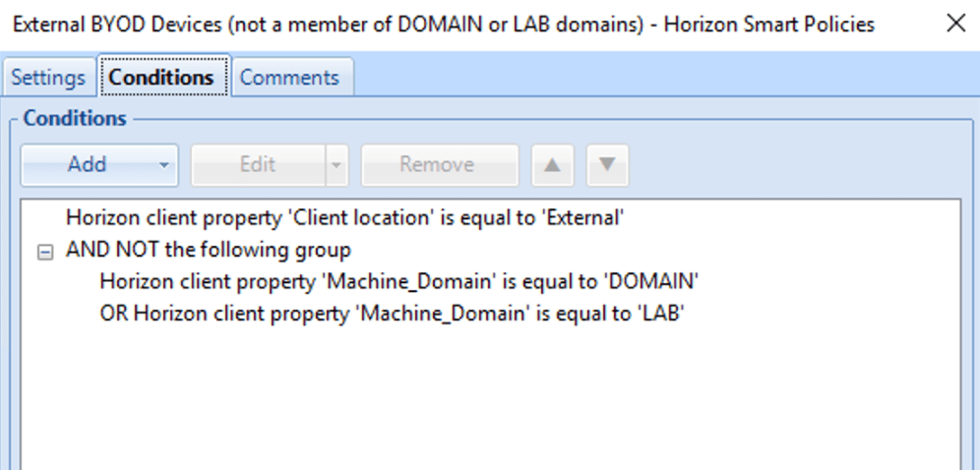This screenshot has height=470, width=980.
Task: Collapse the AND NOT group with minus icon
Action: 45,252
